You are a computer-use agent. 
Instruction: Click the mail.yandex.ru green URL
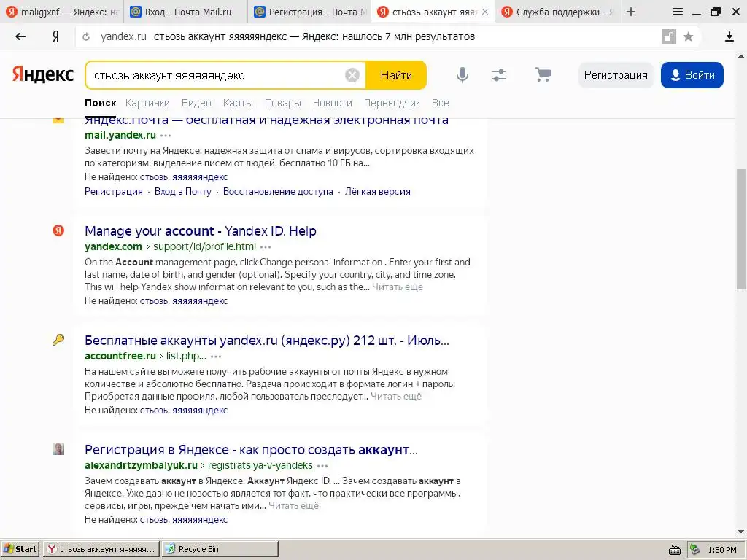tap(120, 135)
